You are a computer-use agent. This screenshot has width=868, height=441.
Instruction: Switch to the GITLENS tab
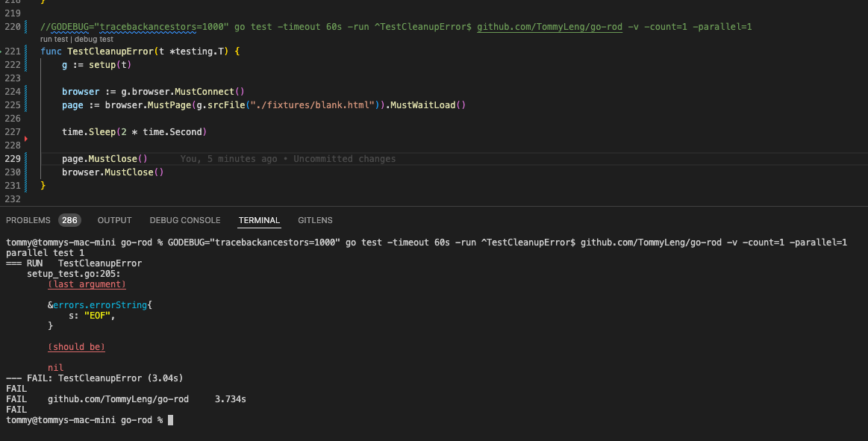click(315, 220)
